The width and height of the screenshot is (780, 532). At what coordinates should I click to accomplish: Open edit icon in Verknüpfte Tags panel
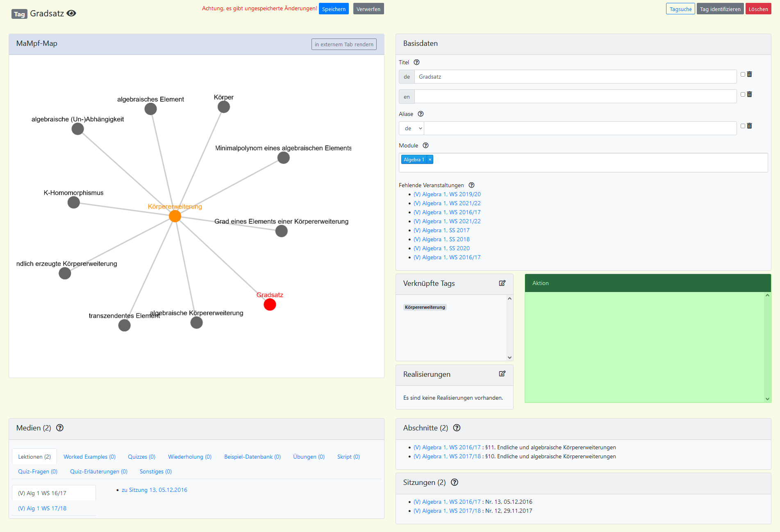[x=502, y=283]
